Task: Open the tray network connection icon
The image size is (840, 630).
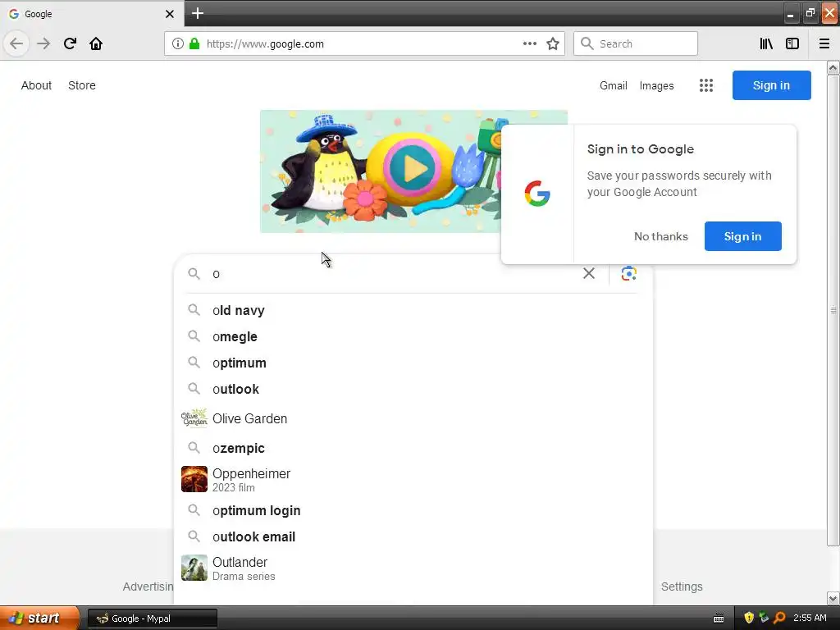Action: pyautogui.click(x=764, y=619)
